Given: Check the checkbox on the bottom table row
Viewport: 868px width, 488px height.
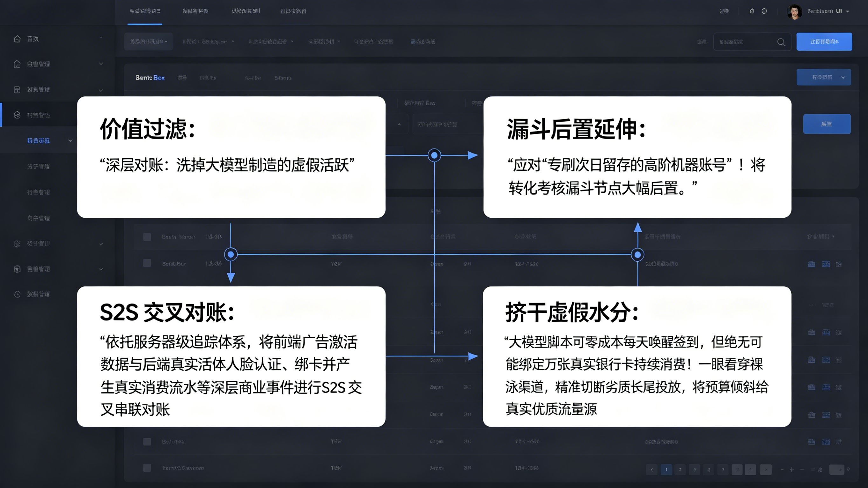Looking at the screenshot, I should (x=147, y=468).
